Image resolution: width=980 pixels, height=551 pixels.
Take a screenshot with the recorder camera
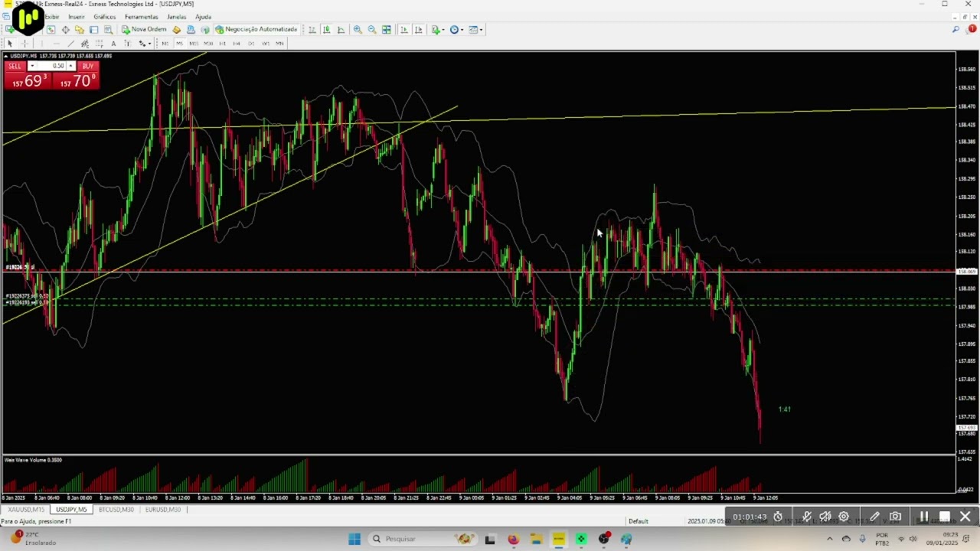pos(895,517)
